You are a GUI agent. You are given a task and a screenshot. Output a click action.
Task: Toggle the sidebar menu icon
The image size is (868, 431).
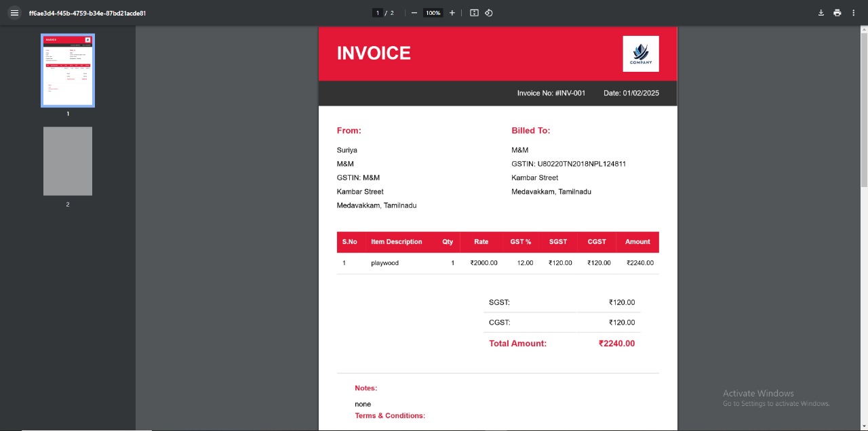click(x=14, y=13)
